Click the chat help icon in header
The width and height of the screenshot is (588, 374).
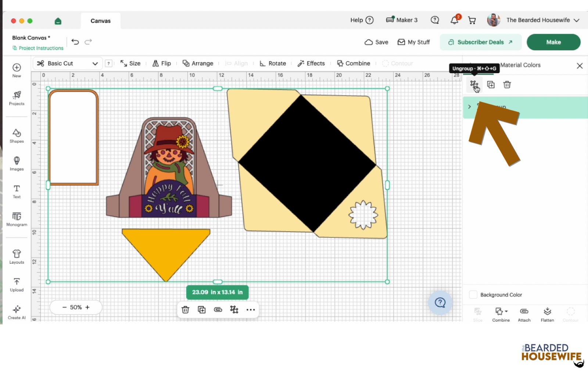[x=435, y=20]
